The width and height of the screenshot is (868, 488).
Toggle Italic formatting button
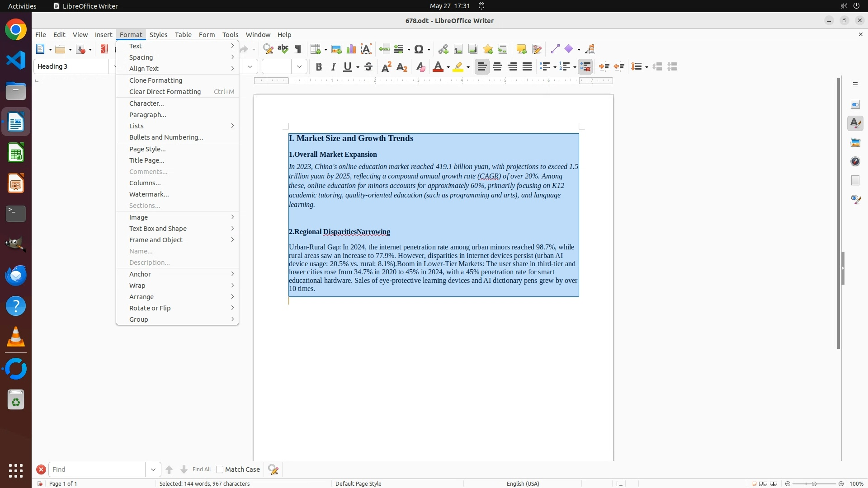(334, 67)
